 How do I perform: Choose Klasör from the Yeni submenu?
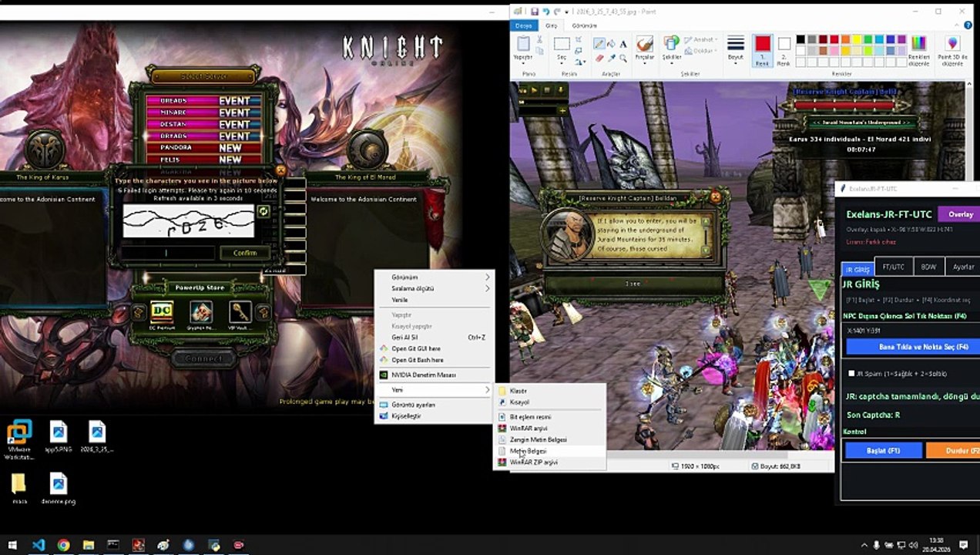tap(549, 391)
